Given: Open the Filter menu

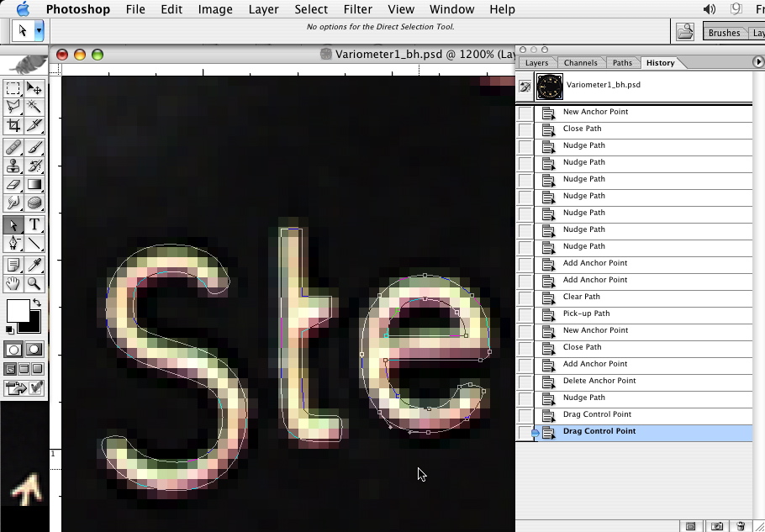Looking at the screenshot, I should 357,9.
